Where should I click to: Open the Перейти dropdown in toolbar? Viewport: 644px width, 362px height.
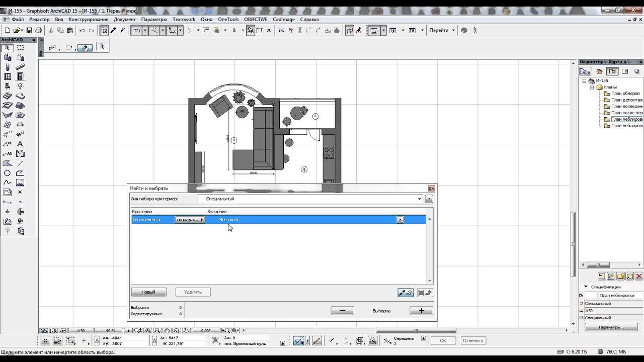click(442, 30)
